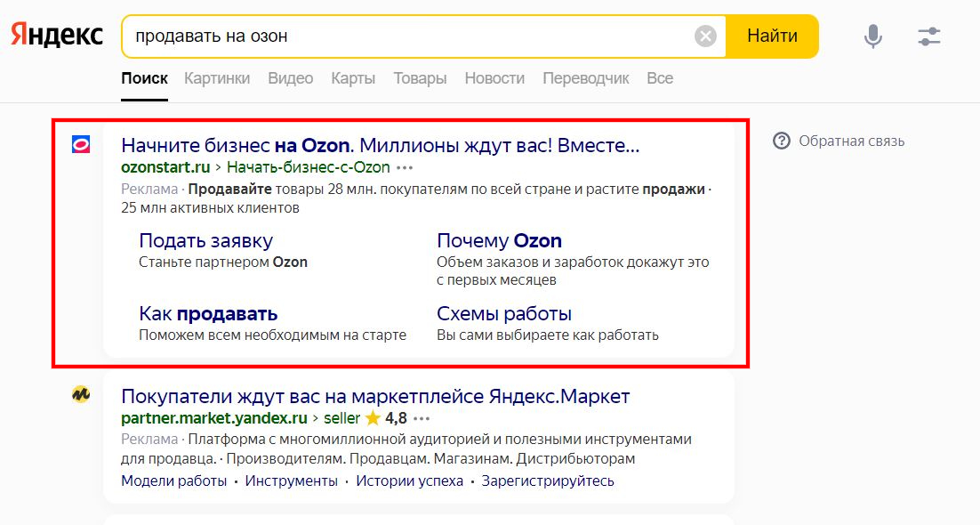Open the three-dot menu after the 4,8 rating
Image resolution: width=980 pixels, height=525 pixels.
click(x=422, y=418)
